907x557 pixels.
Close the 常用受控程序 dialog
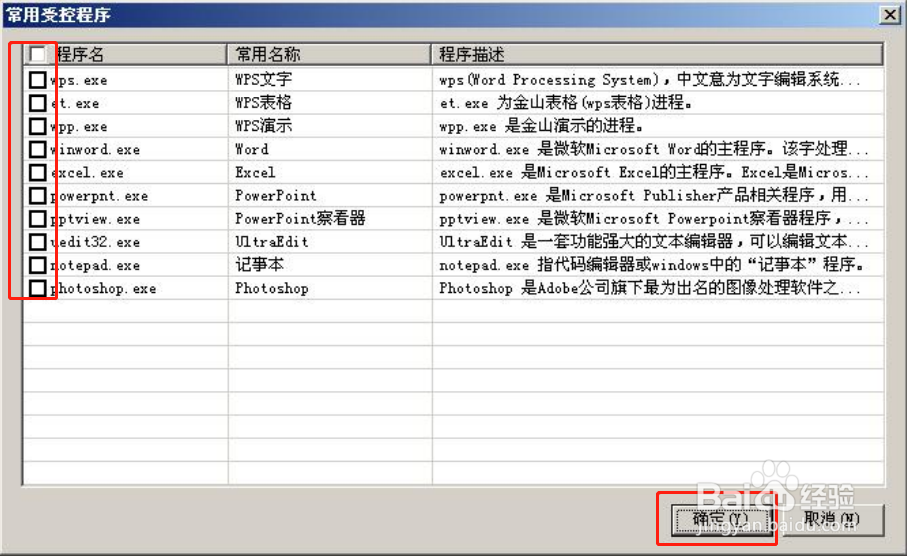point(890,14)
